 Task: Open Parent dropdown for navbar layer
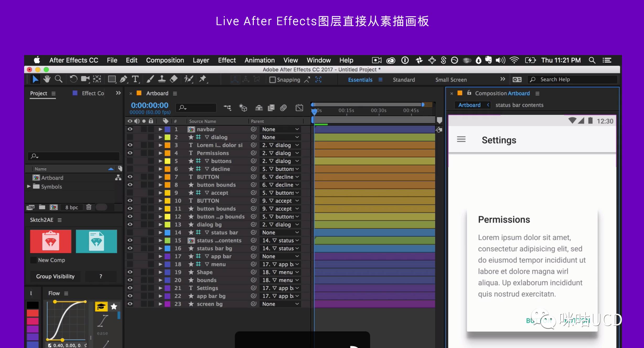click(x=280, y=129)
